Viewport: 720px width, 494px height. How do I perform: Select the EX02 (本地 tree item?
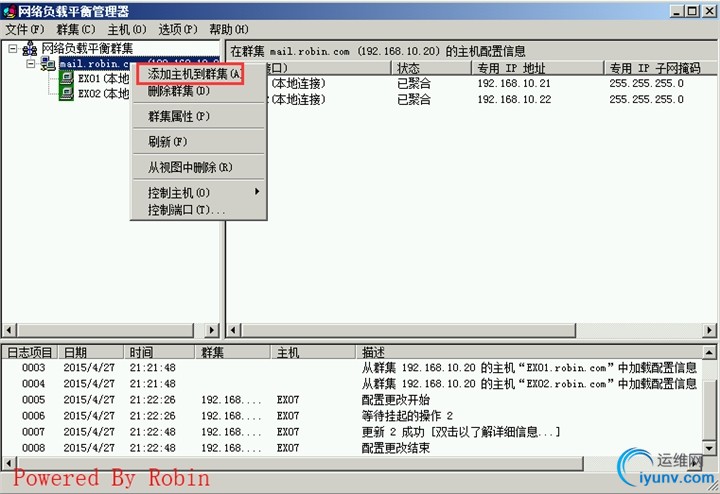[103, 93]
